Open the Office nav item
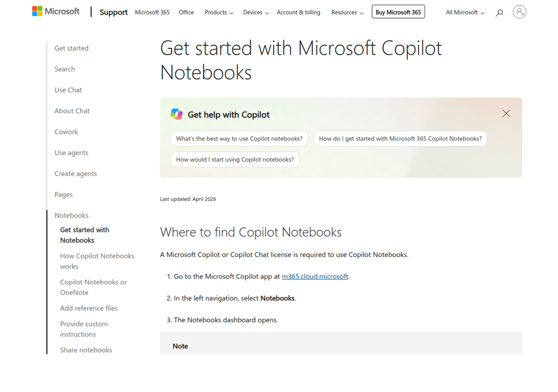558x392 pixels. pos(186,13)
